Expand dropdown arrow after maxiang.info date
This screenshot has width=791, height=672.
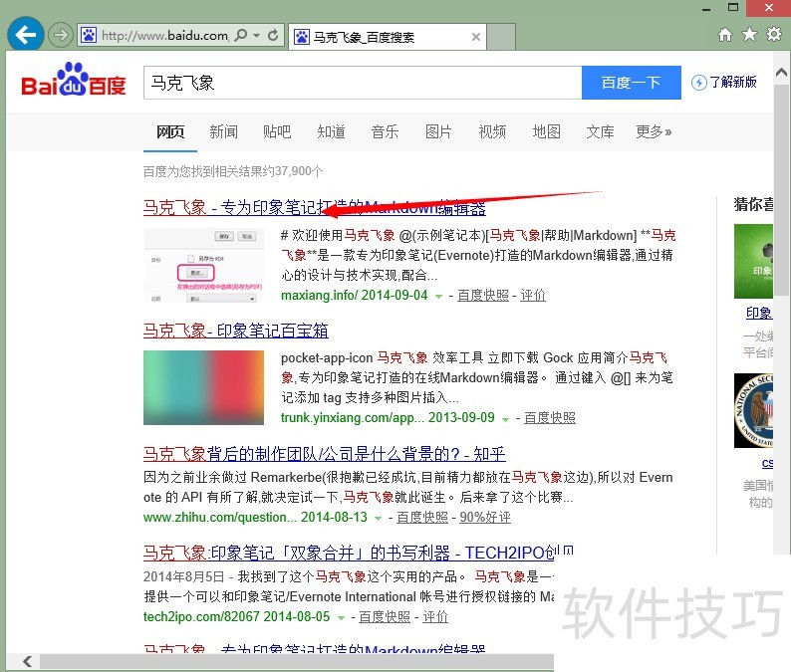(x=439, y=296)
